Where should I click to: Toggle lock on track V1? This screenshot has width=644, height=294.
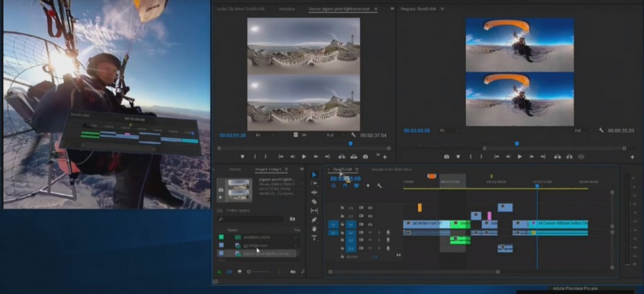[342, 224]
